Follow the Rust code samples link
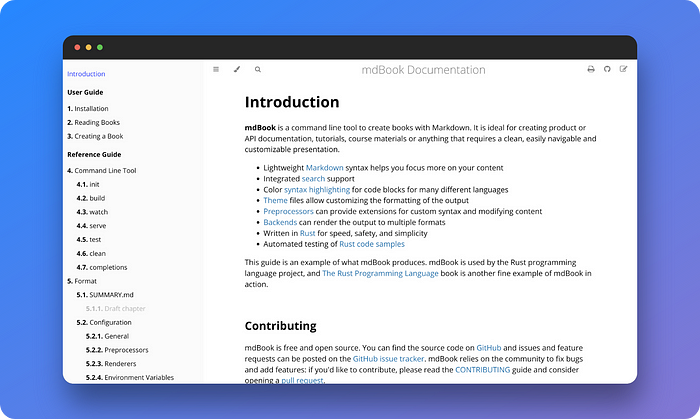This screenshot has width=700, height=419. pos(372,244)
